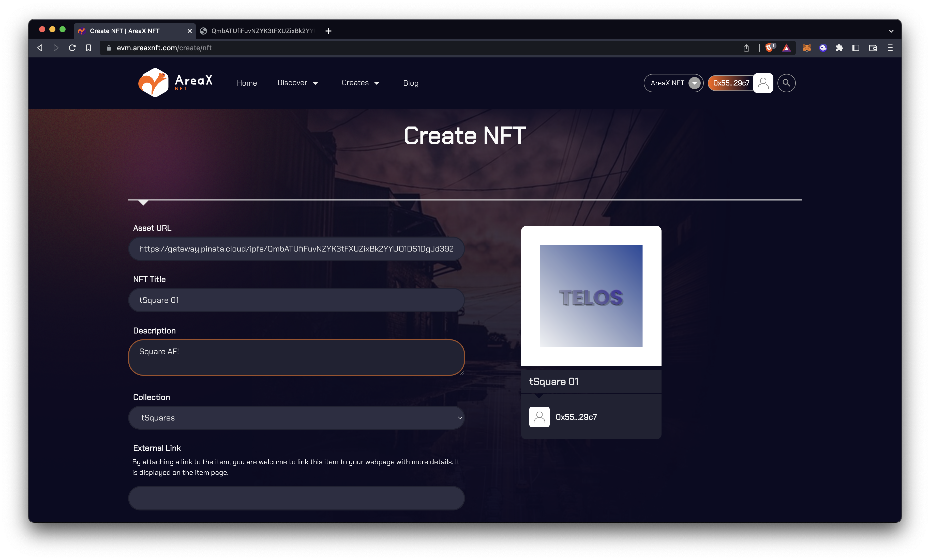This screenshot has height=560, width=930.
Task: Click the share page icon
Action: (746, 48)
